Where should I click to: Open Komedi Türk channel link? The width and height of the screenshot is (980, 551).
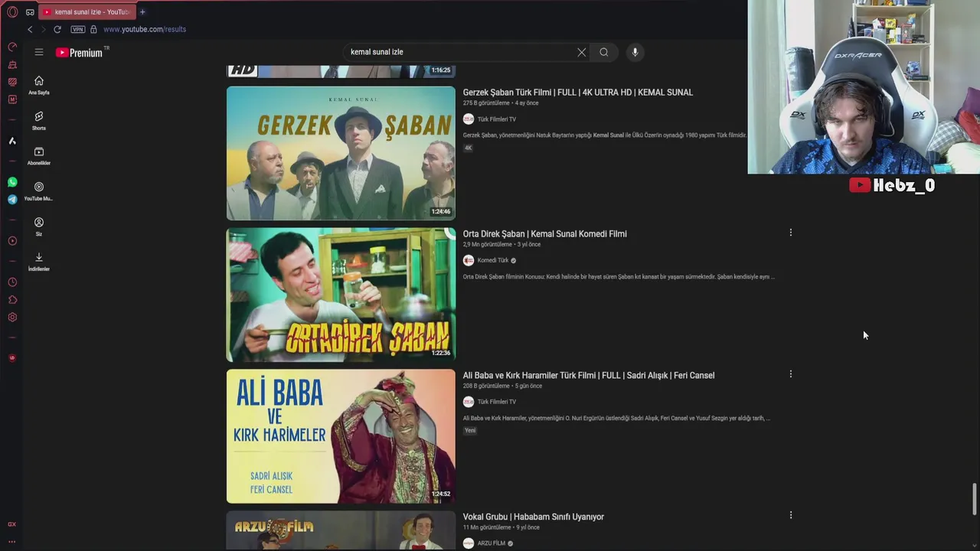tap(493, 260)
